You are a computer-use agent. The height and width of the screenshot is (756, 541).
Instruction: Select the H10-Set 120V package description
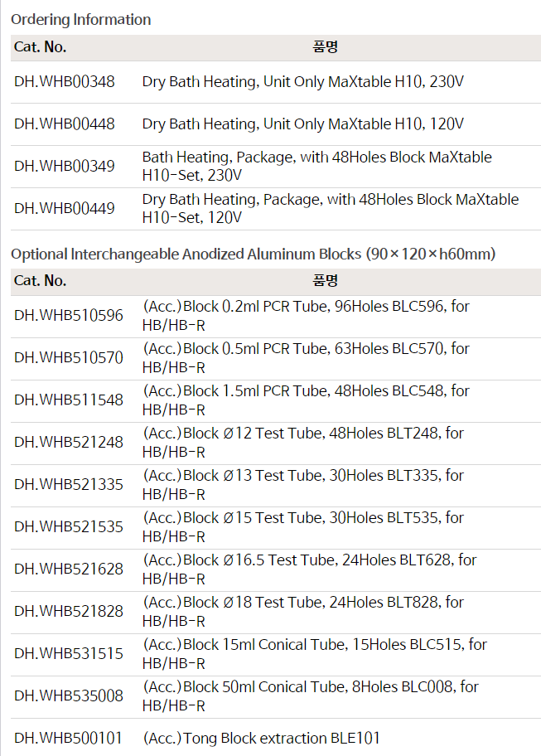331,209
